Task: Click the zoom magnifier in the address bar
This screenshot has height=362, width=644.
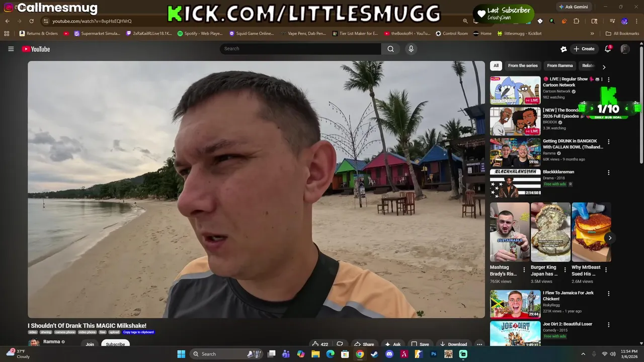Action: click(x=465, y=21)
